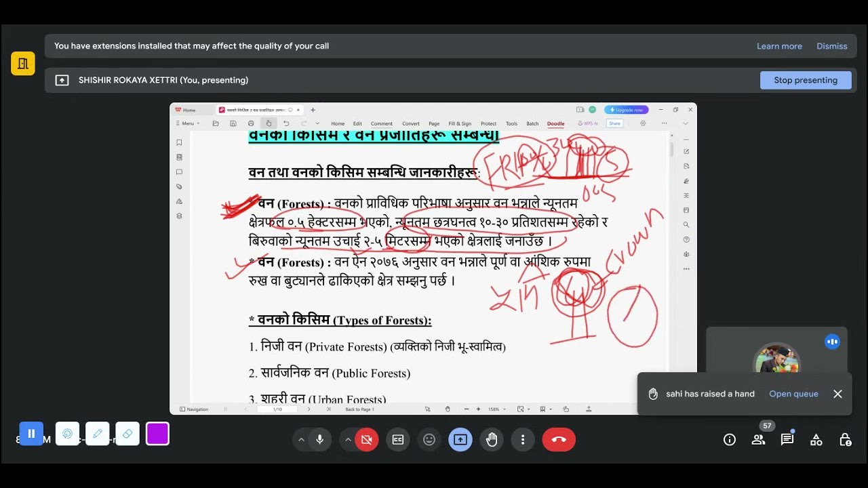
Task: Click the page number field 1/10
Action: (x=277, y=409)
